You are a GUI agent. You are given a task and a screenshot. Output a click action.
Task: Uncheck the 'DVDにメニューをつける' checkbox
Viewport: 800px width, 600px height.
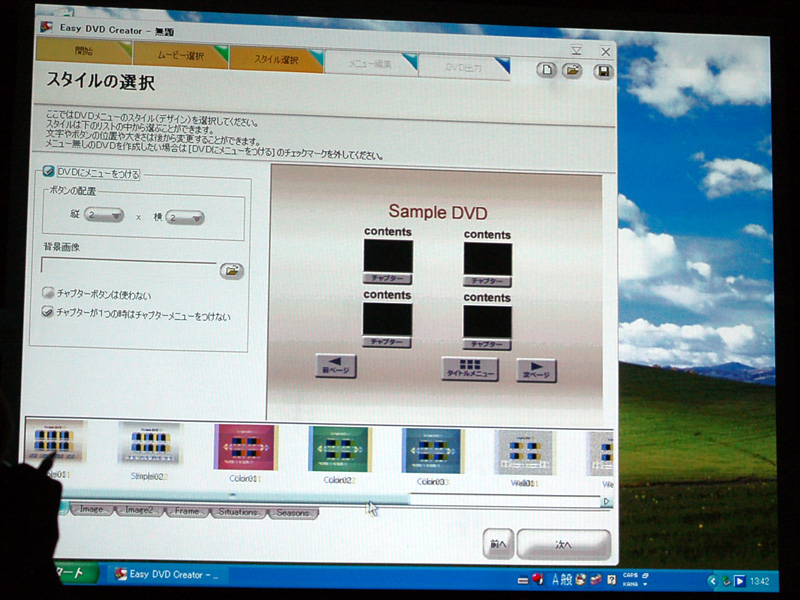(48, 172)
